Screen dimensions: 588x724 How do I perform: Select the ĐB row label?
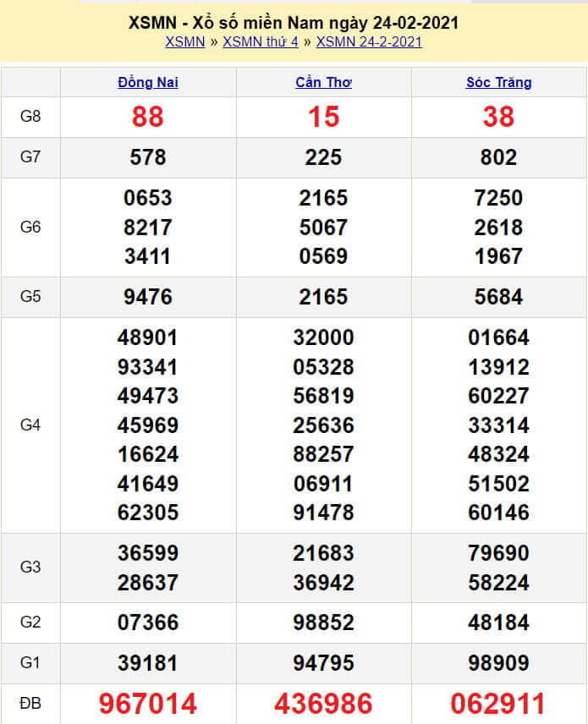(x=30, y=703)
